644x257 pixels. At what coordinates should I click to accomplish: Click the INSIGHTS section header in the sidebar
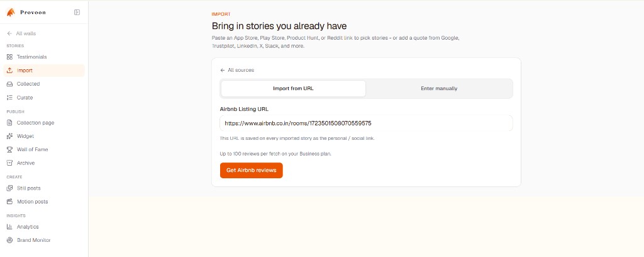click(16, 215)
